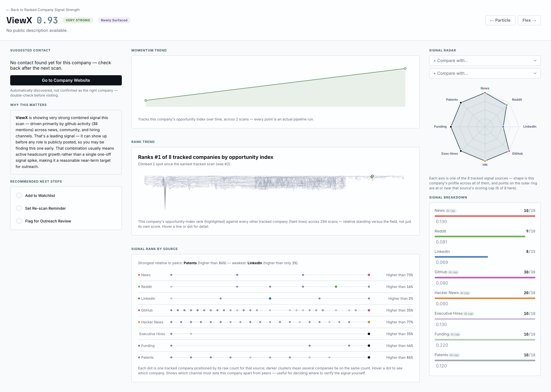Go back to Ranked Company Signal Strength
Viewport: 551px width, 392px height.
tap(43, 10)
